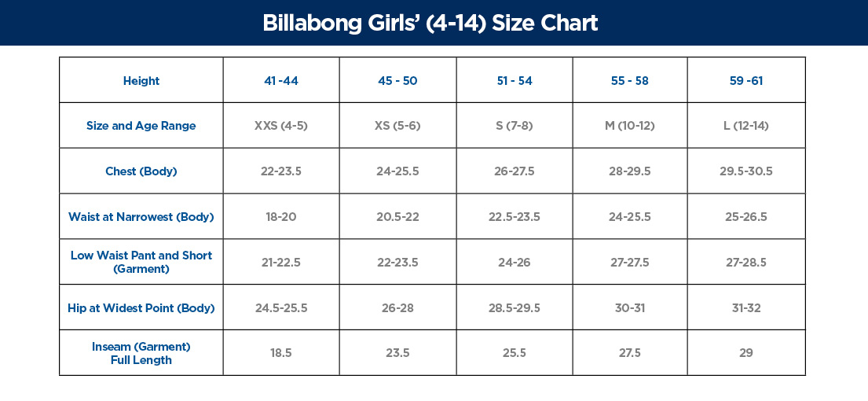The height and width of the screenshot is (401, 868).
Task: Click the Size and Age Range label
Action: (141, 126)
